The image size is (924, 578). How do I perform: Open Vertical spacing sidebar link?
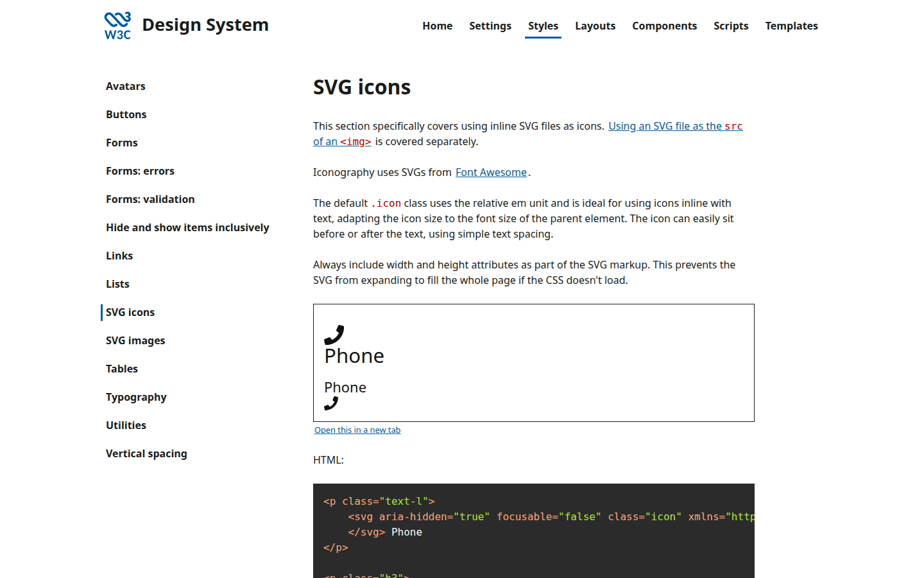pyautogui.click(x=146, y=453)
